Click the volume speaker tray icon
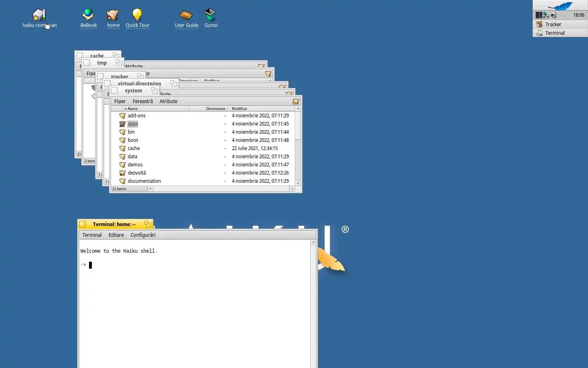Viewport: 588px width, 368px height. [553, 15]
